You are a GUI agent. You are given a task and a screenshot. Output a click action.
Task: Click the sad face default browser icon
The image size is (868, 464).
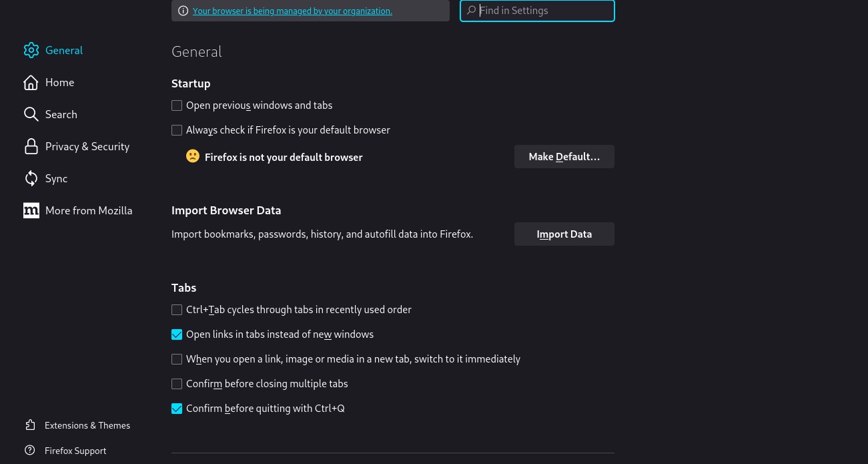(x=192, y=156)
